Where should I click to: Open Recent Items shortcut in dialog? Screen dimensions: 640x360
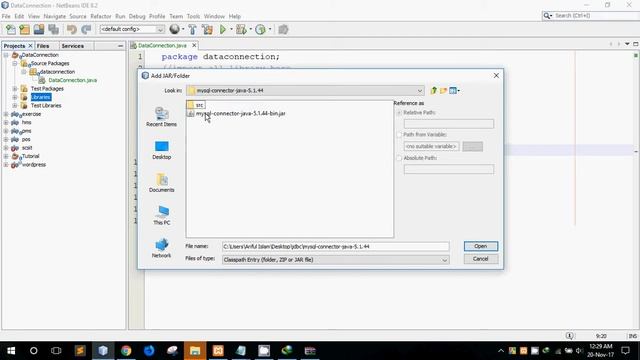pos(162,117)
